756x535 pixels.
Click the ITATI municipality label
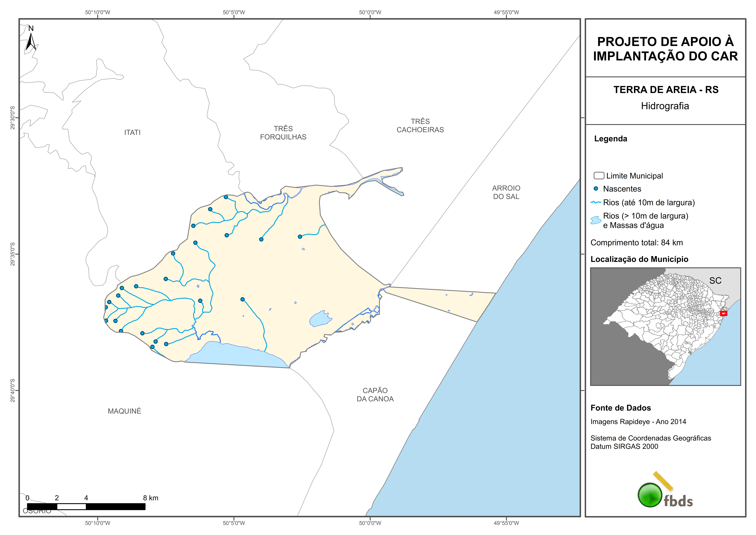[132, 132]
